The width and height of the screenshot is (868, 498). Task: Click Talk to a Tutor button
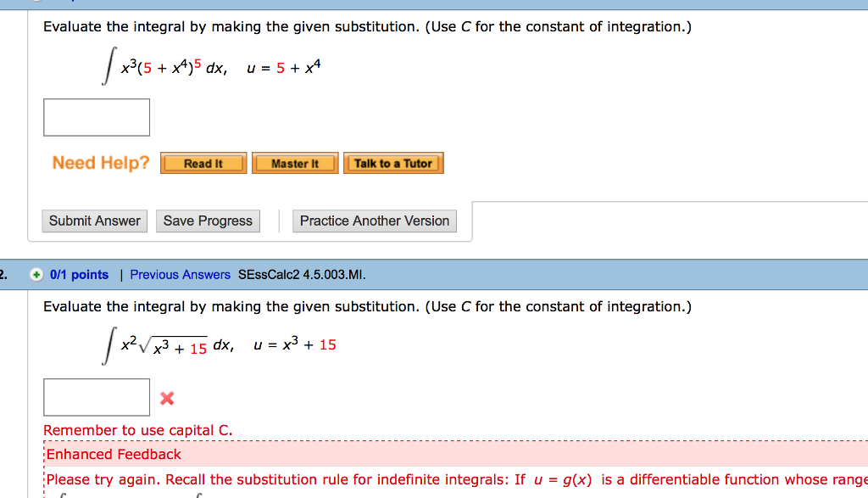393,164
